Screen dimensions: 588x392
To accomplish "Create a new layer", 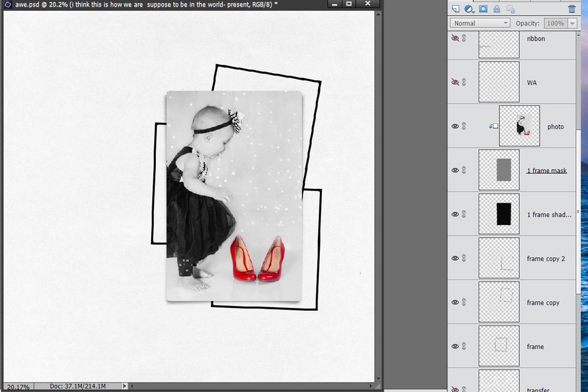I will tap(456, 9).
